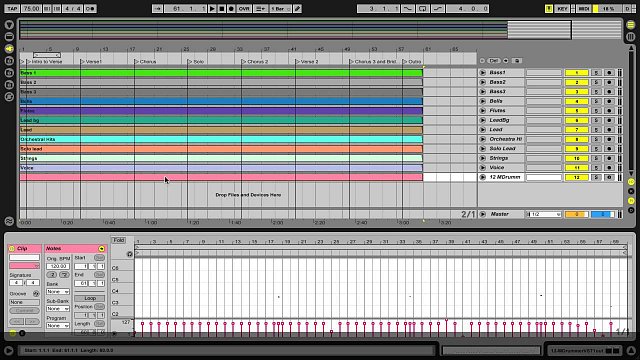This screenshot has width=640, height=360.
Task: Toggle the metronome button next to time signature
Action: pyautogui.click(x=90, y=9)
